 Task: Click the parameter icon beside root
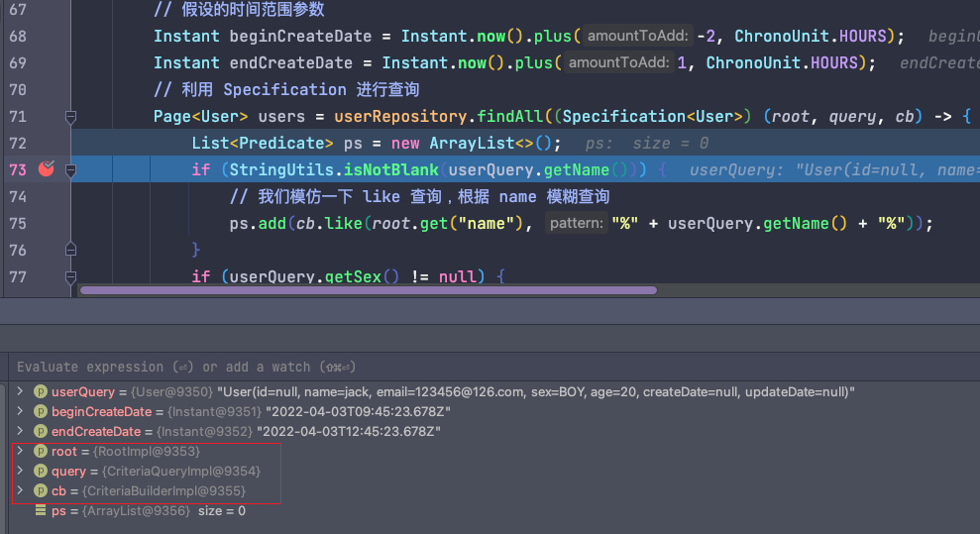(x=41, y=451)
